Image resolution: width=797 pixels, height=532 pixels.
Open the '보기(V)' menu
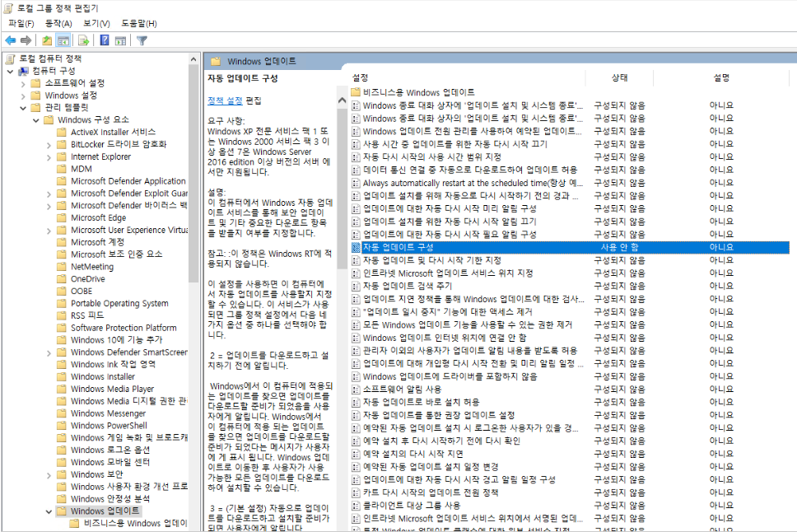pos(96,23)
